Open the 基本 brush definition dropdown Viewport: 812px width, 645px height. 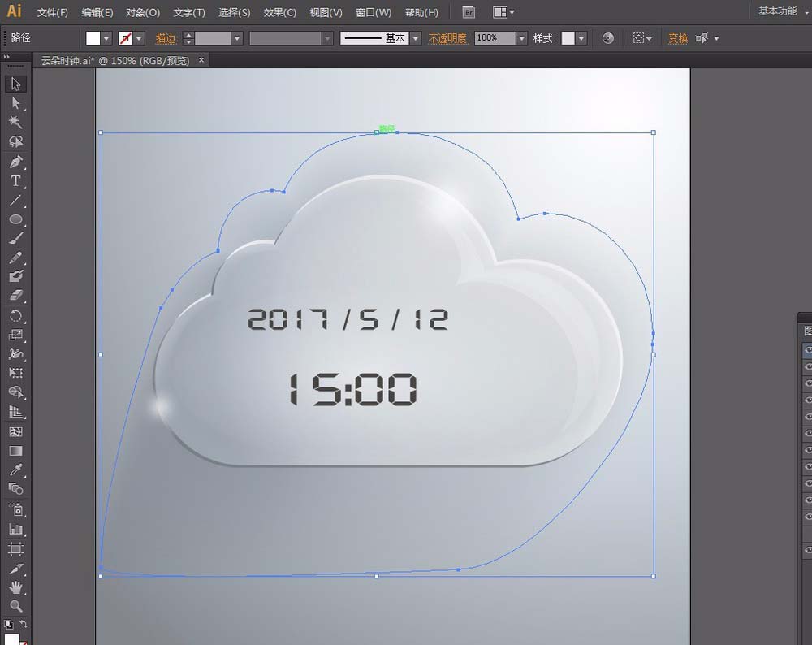point(415,38)
